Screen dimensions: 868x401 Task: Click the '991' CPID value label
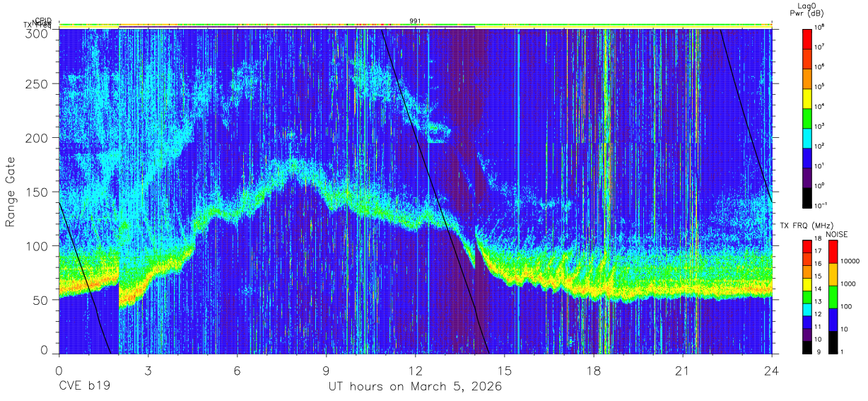point(416,21)
